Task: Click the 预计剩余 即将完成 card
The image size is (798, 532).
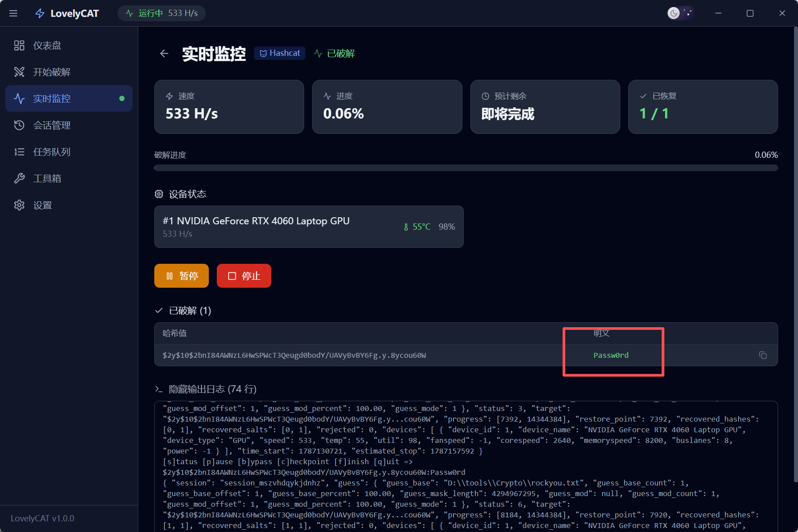Action: point(545,107)
